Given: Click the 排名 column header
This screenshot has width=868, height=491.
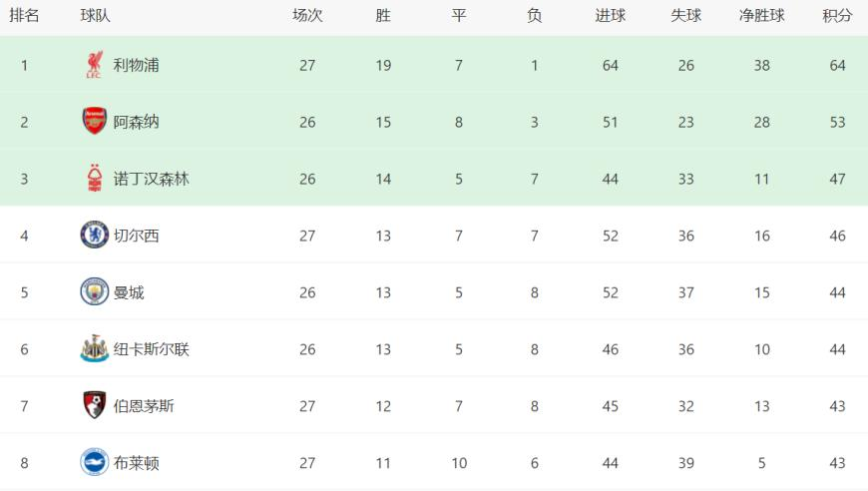Looking at the screenshot, I should coord(24,16).
